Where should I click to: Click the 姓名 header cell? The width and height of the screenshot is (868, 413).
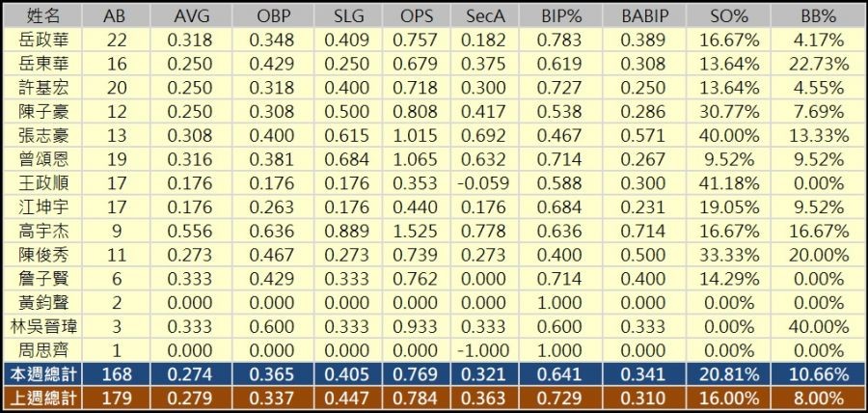point(41,16)
